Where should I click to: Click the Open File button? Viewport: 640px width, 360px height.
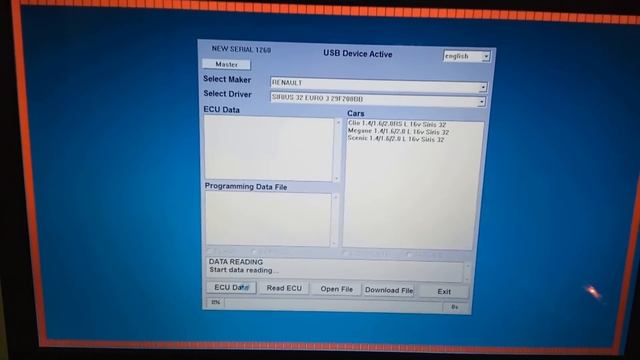coord(336,289)
